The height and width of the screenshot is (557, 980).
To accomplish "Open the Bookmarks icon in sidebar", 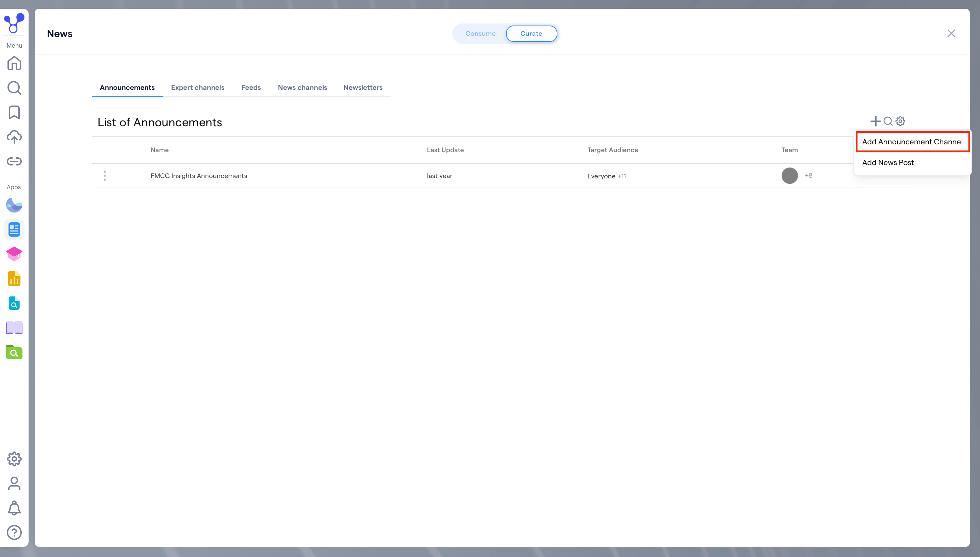I will 14,112.
